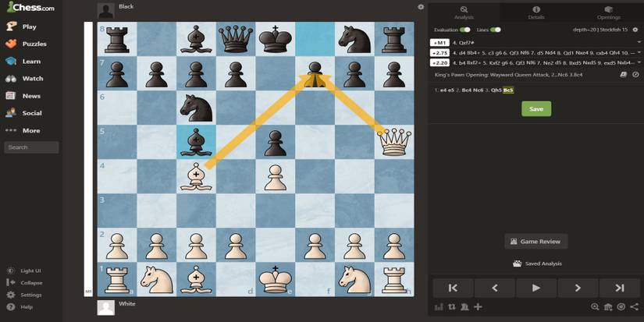Viewport: 644px width, 322px height.
Task: Open the opening book icon
Action: click(624, 75)
